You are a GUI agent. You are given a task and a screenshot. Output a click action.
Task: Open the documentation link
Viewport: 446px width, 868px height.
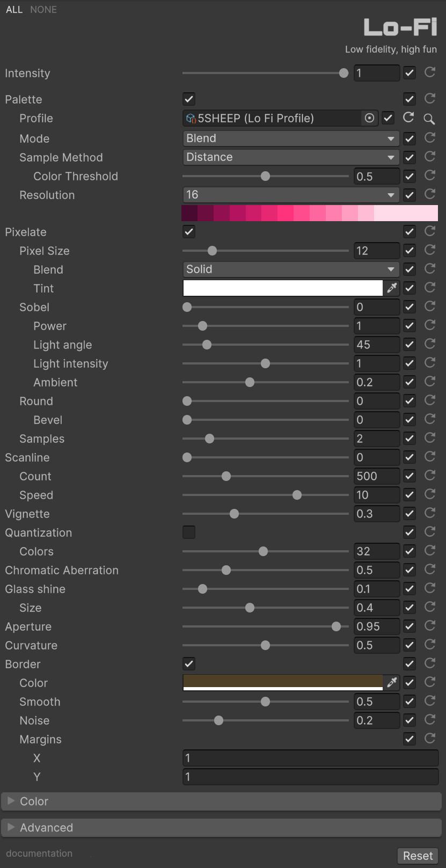[39, 854]
